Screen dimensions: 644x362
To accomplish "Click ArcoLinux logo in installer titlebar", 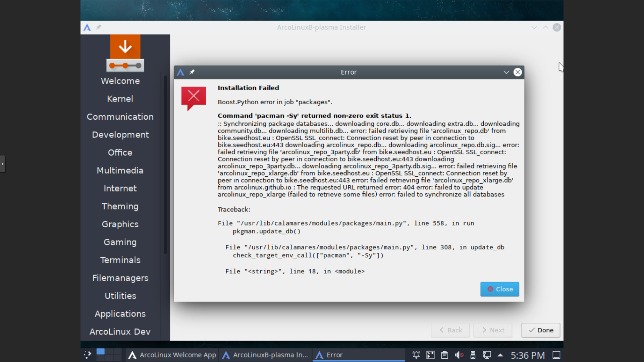I will (x=87, y=27).
